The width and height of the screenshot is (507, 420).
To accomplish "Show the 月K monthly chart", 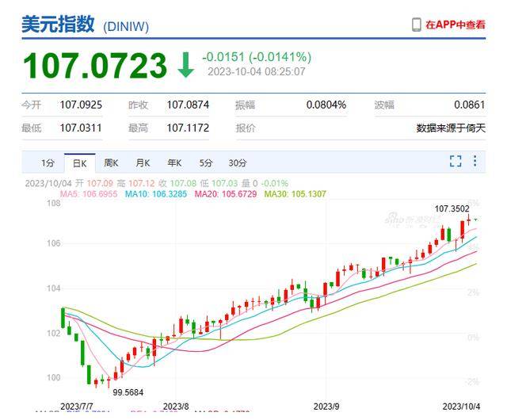I will [143, 163].
